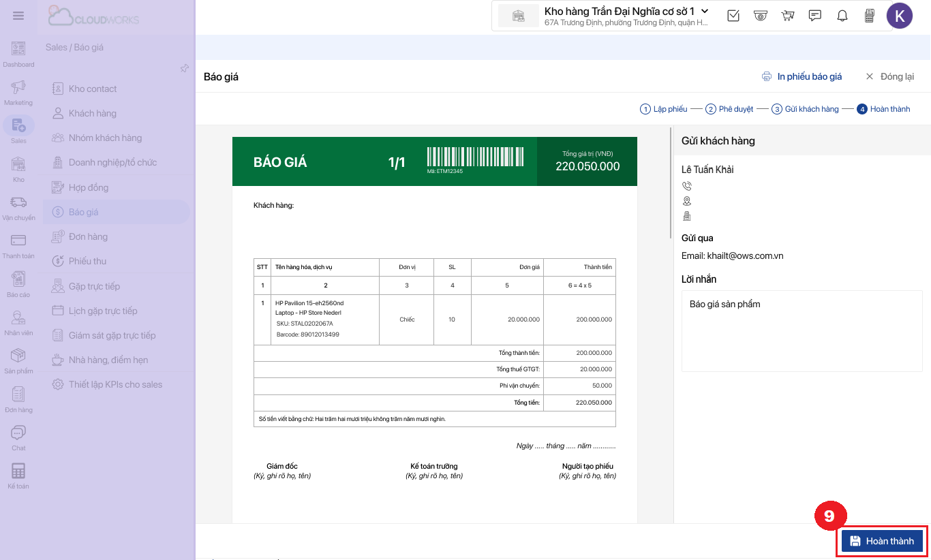The image size is (931, 560).
Task: Click the Hoàn thành save button
Action: click(882, 541)
